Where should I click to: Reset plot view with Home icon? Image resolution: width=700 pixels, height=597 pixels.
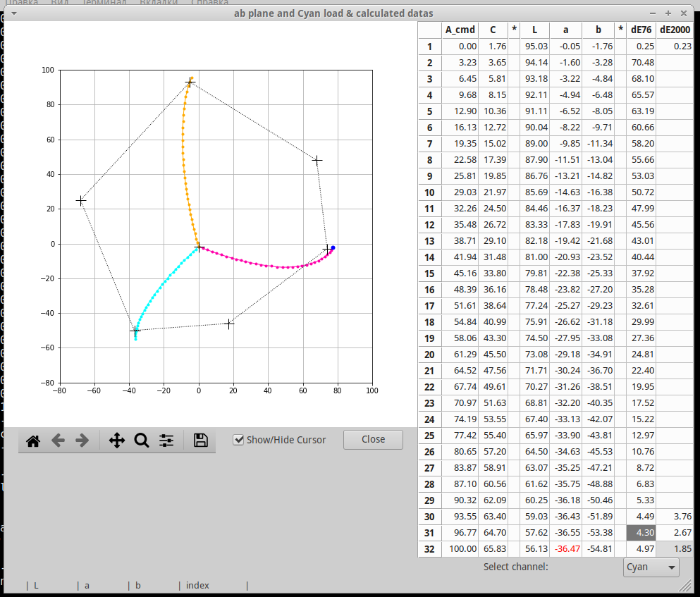click(x=33, y=441)
